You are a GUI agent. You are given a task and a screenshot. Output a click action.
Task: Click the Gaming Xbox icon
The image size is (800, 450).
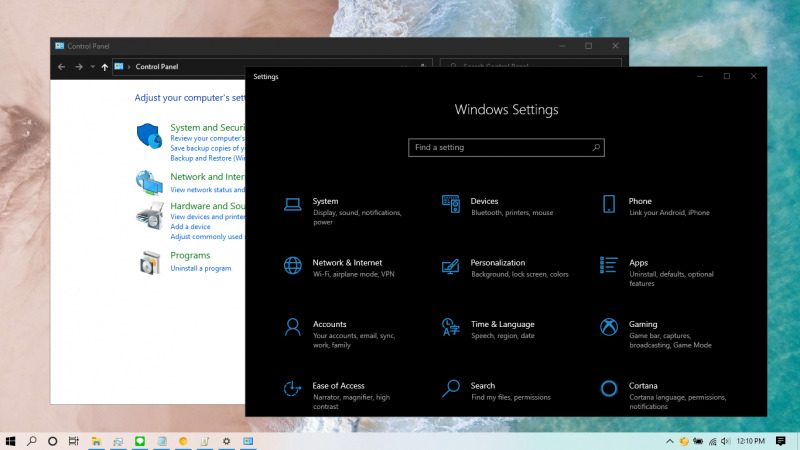click(609, 327)
